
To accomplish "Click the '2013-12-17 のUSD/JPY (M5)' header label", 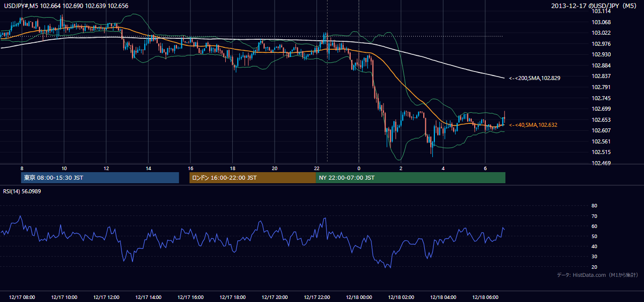I will pos(595,6).
